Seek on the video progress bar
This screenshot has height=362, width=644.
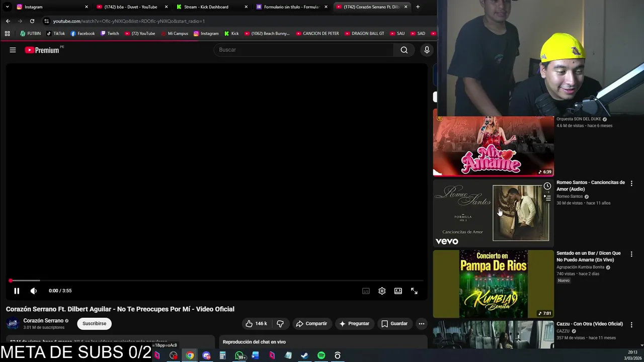point(217,281)
